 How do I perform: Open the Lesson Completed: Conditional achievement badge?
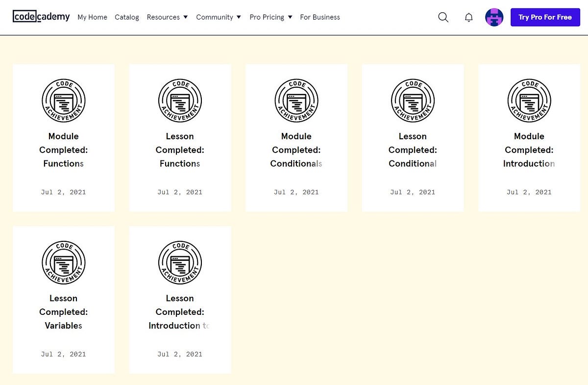(413, 101)
